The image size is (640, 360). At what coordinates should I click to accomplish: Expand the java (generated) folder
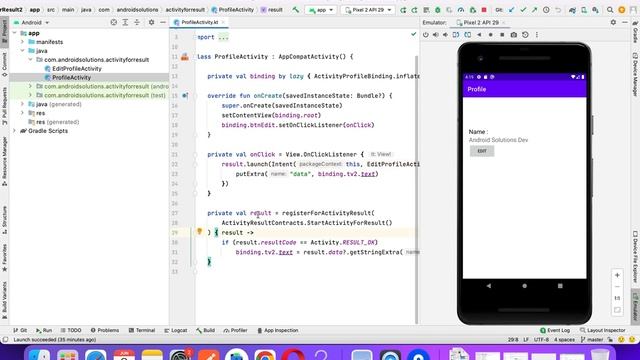pos(22,104)
